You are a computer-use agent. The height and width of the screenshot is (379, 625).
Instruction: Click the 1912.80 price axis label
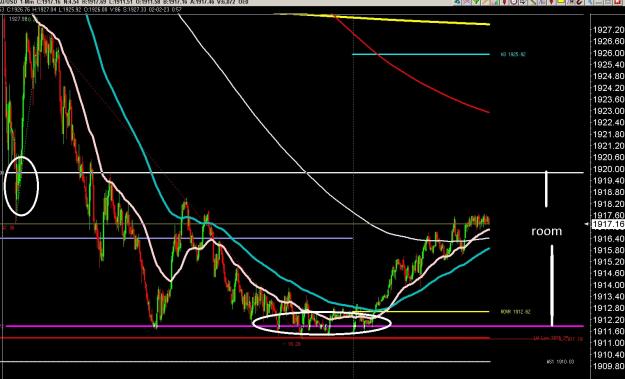[608, 308]
